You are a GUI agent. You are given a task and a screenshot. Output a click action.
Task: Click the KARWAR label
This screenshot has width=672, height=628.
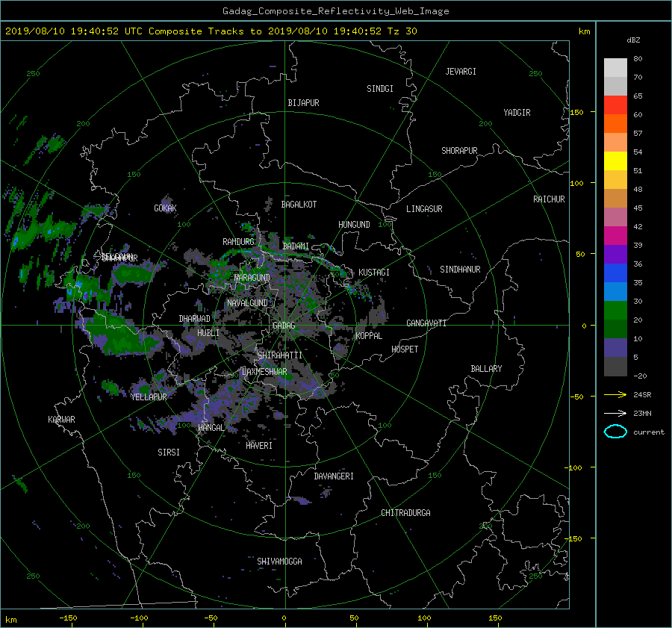pyautogui.click(x=61, y=420)
